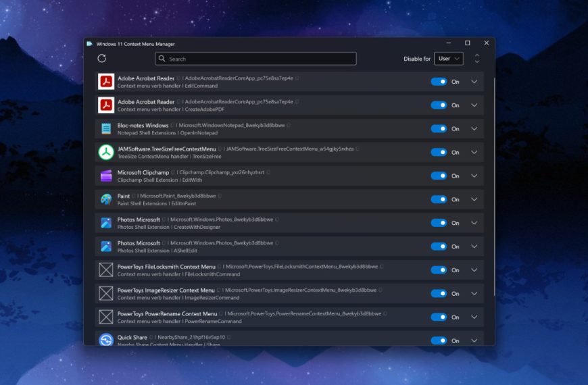Click Photos icon in the AShellEdit row
588x385 pixels.
click(106, 247)
